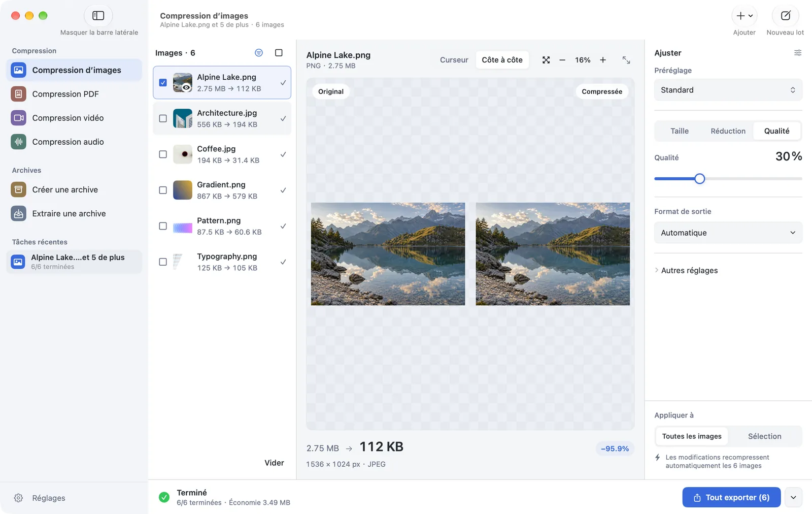Click the -95.9% savings badge
Viewport: 812px width, 514px height.
pyautogui.click(x=615, y=448)
